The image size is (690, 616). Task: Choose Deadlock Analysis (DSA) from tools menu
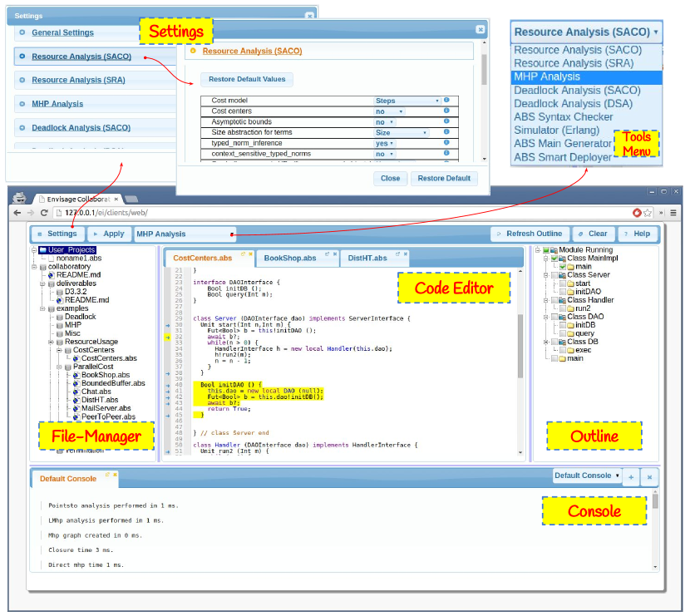click(573, 104)
